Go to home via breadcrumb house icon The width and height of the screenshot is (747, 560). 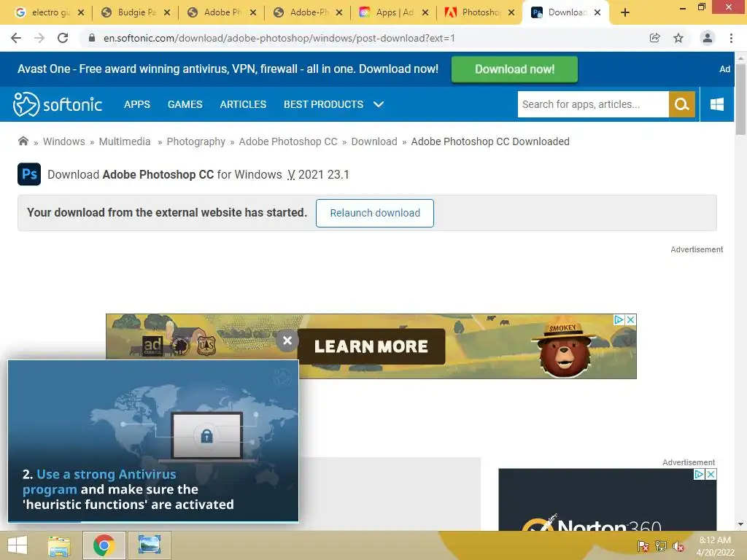tap(23, 141)
